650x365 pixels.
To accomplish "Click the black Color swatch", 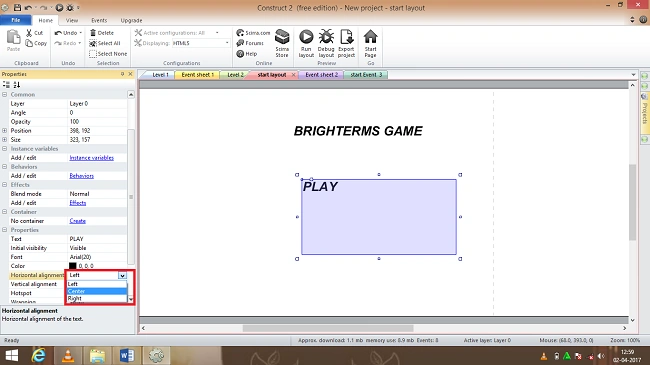I will point(73,266).
